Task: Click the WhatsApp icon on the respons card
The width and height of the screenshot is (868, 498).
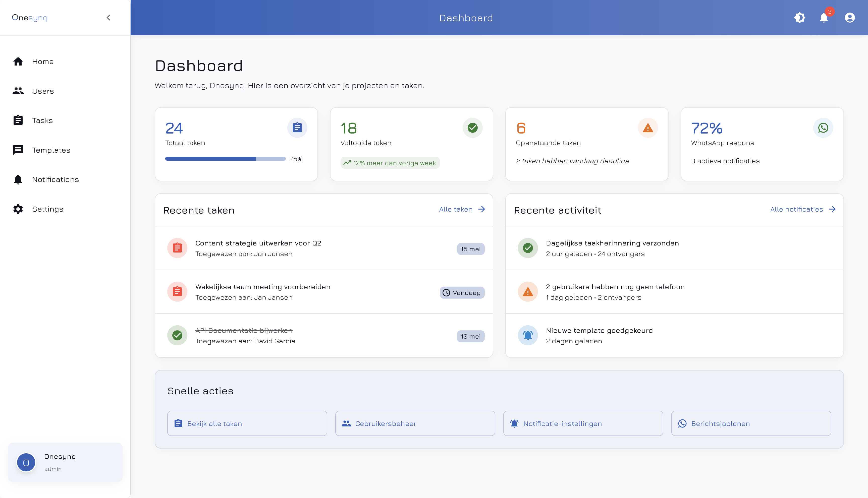Action: (x=823, y=128)
